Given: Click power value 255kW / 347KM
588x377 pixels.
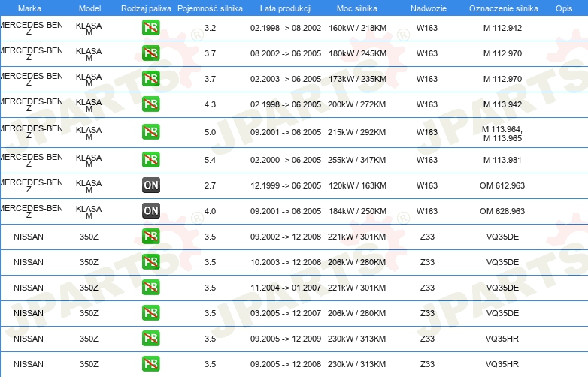Looking at the screenshot, I should pos(356,160).
